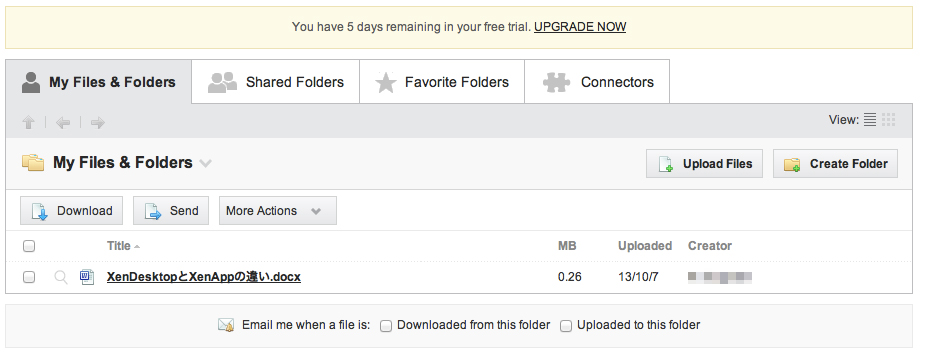Viewport: 926px width, 361px height.
Task: Check the XenDesktop docx file checkbox
Action: tap(28, 277)
